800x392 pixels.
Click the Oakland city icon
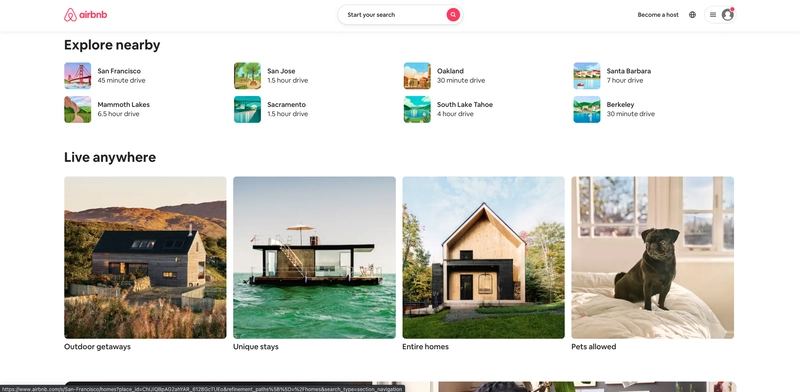[x=417, y=76]
